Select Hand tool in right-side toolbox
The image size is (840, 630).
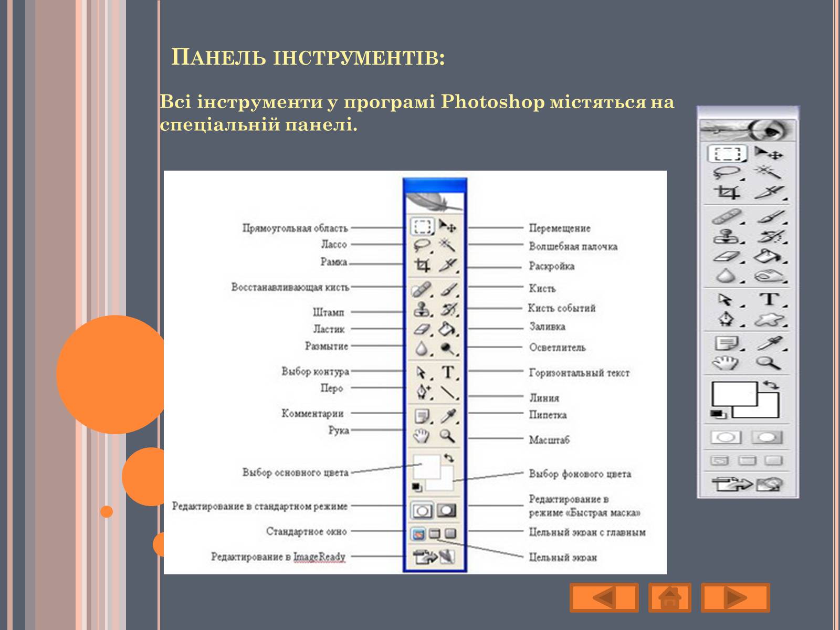[x=727, y=363]
